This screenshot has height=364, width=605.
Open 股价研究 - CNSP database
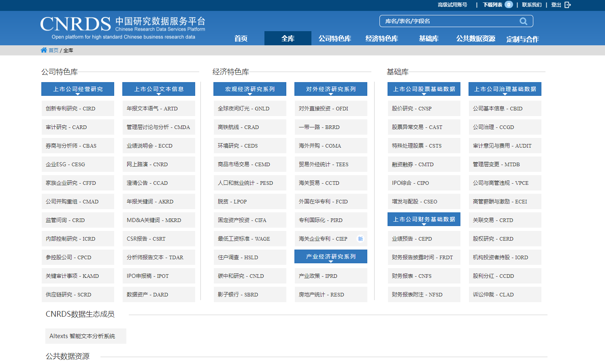click(424, 108)
